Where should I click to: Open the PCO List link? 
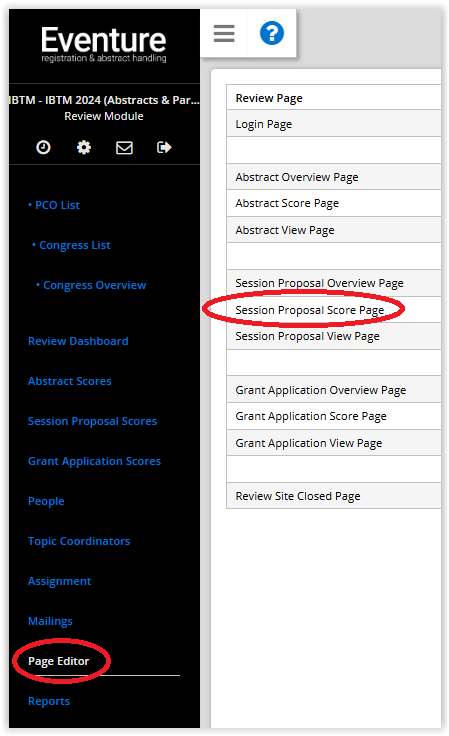point(53,205)
